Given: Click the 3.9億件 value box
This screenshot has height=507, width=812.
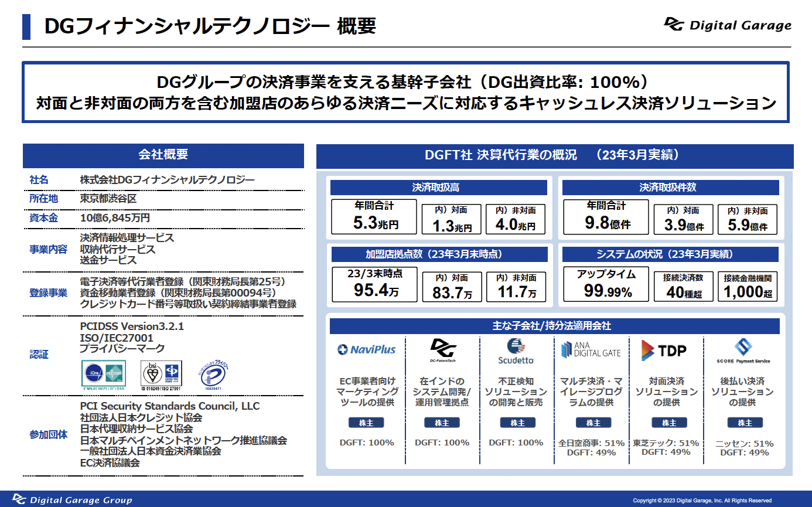Looking at the screenshot, I should (684, 219).
